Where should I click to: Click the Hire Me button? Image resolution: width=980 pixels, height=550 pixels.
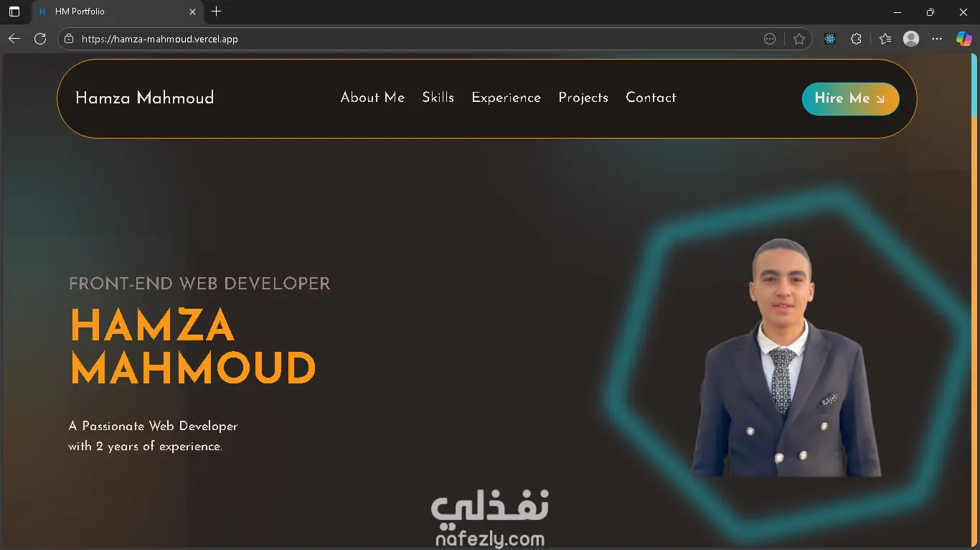coord(850,99)
